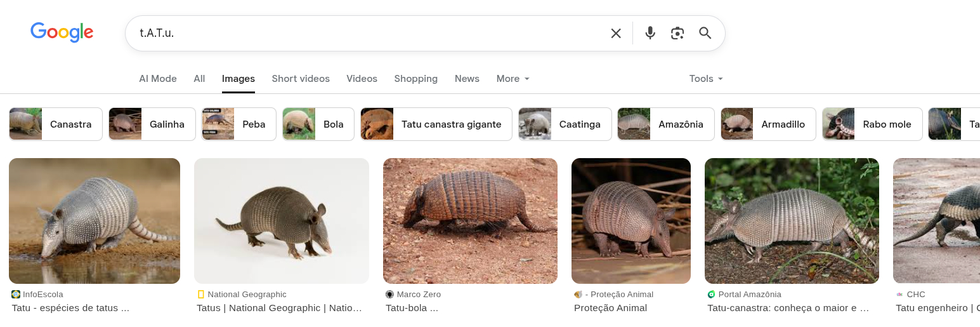Click the Google logo
Image resolution: width=980 pixels, height=327 pixels.
tap(62, 32)
